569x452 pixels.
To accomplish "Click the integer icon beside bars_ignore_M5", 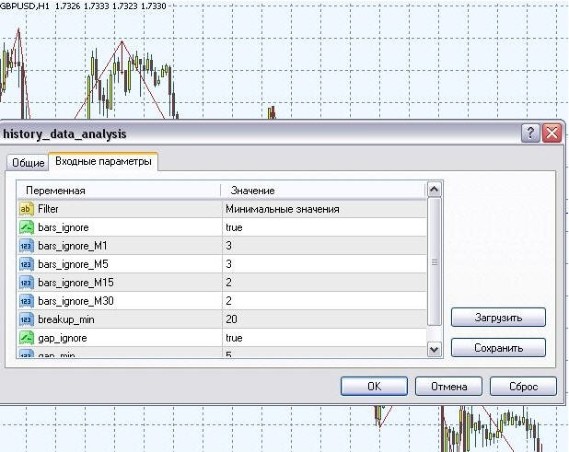I will (26, 264).
